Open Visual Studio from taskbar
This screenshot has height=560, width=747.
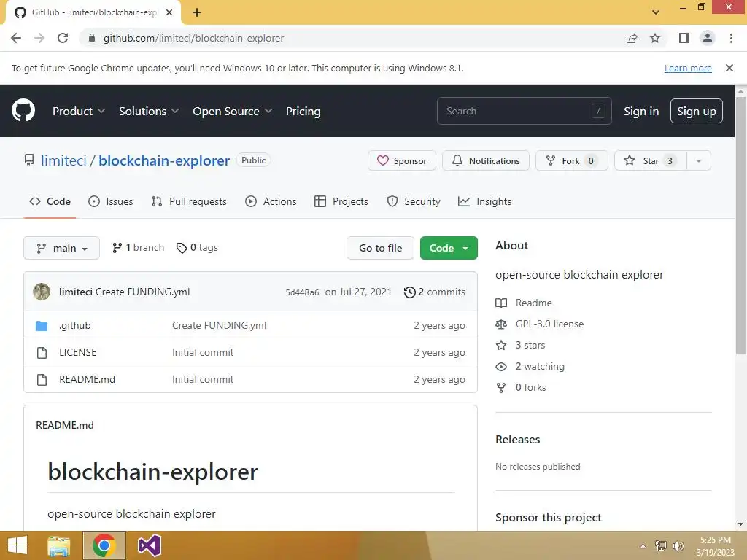149,545
